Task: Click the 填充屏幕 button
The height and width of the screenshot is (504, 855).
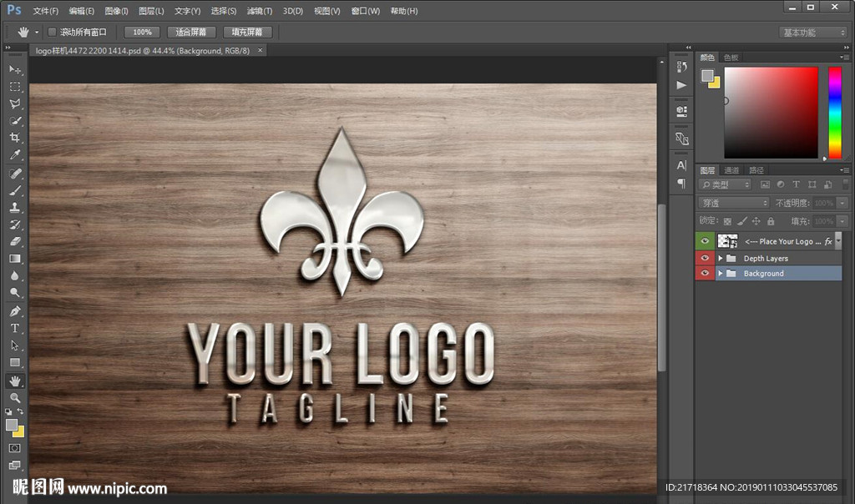Action: tap(246, 33)
